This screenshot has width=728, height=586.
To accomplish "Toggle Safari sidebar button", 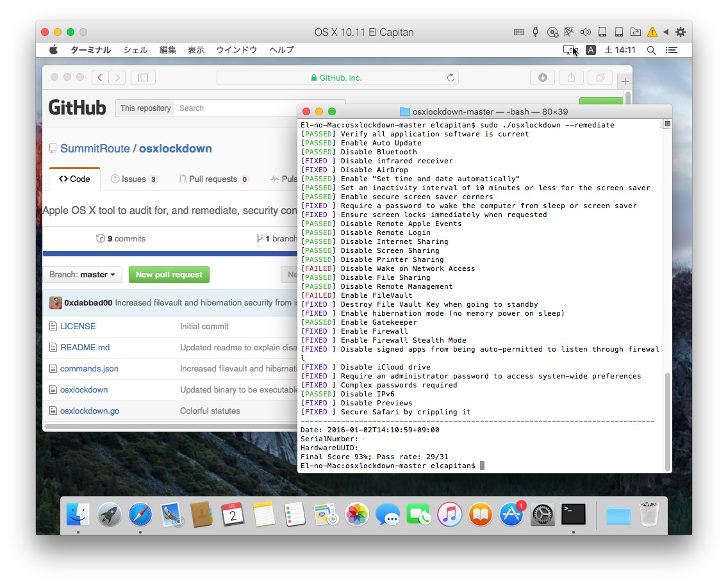I will [143, 77].
